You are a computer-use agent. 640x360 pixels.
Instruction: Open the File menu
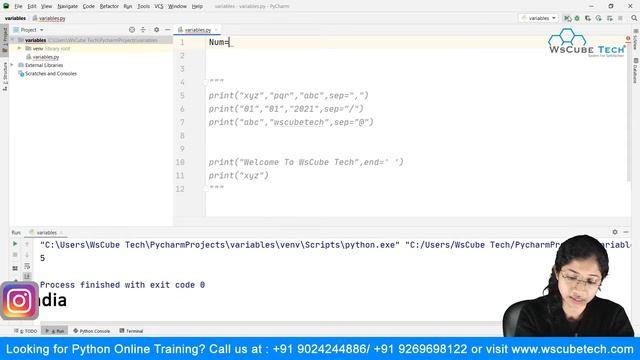[18, 7]
